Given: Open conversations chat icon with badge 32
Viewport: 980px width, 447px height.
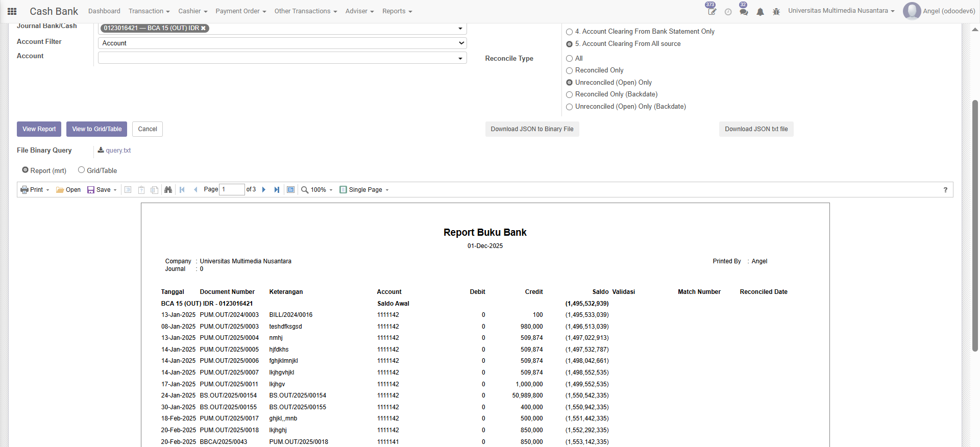Looking at the screenshot, I should click(x=744, y=12).
